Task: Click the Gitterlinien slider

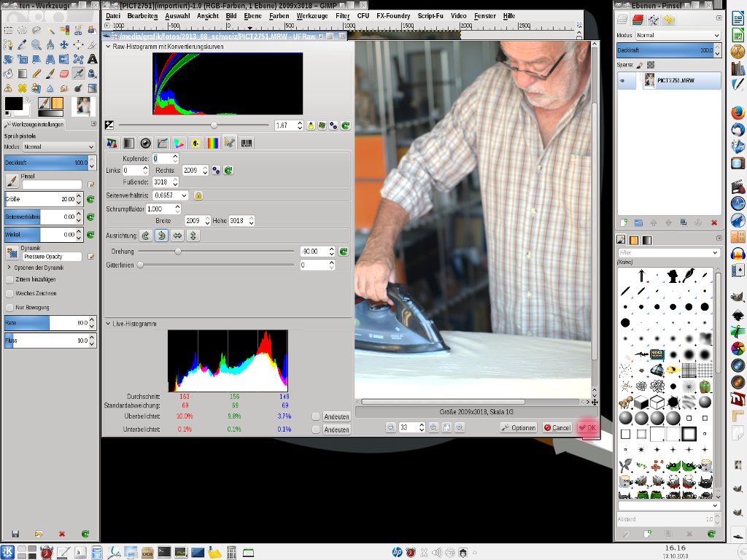Action: pos(216,265)
